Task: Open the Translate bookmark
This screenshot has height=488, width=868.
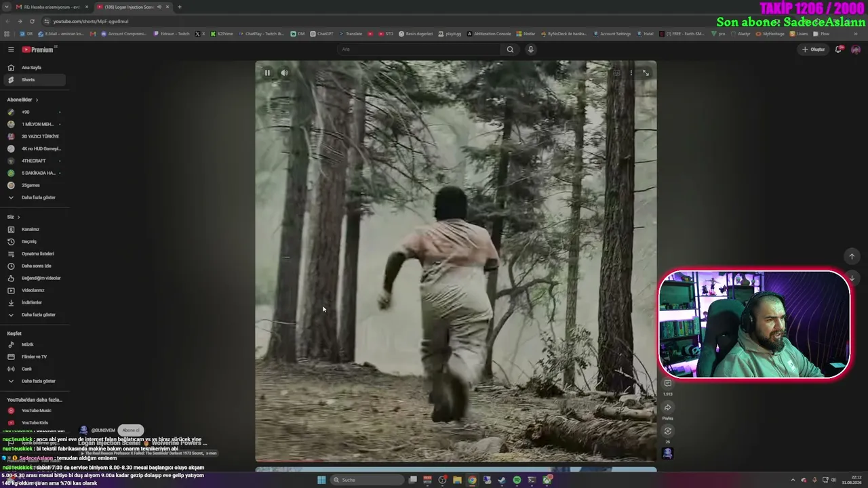Action: pos(351,34)
